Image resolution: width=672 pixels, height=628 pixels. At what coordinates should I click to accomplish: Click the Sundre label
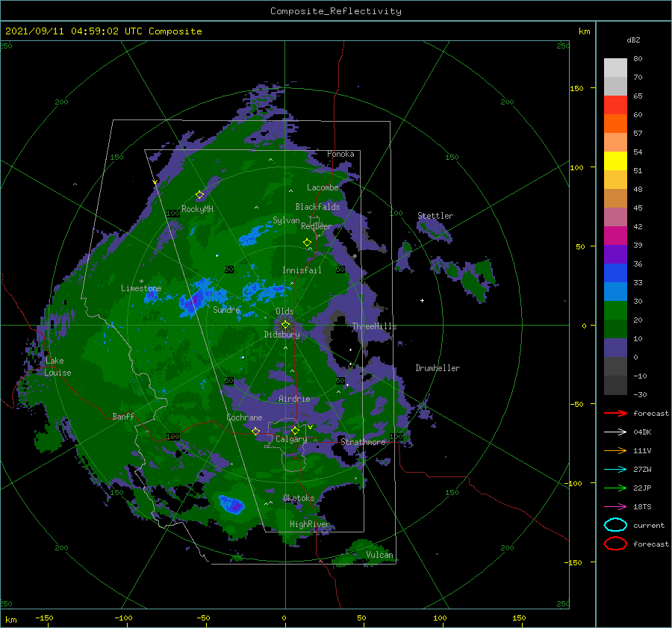227,309
